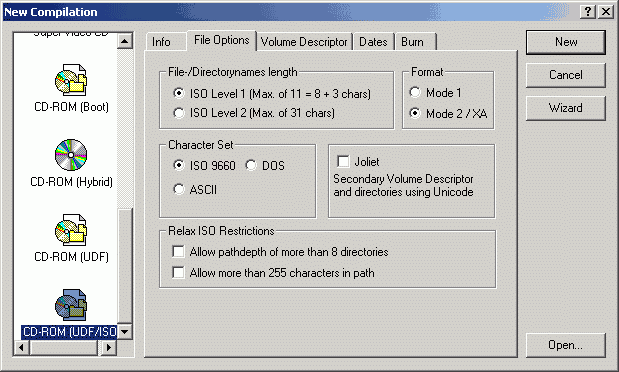Click the New button

point(566,42)
